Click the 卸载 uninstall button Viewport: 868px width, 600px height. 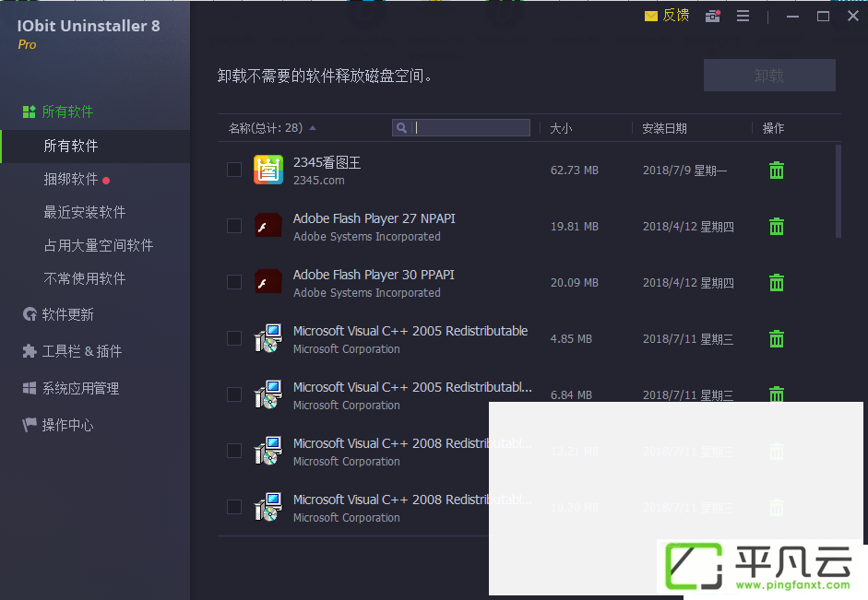[769, 76]
